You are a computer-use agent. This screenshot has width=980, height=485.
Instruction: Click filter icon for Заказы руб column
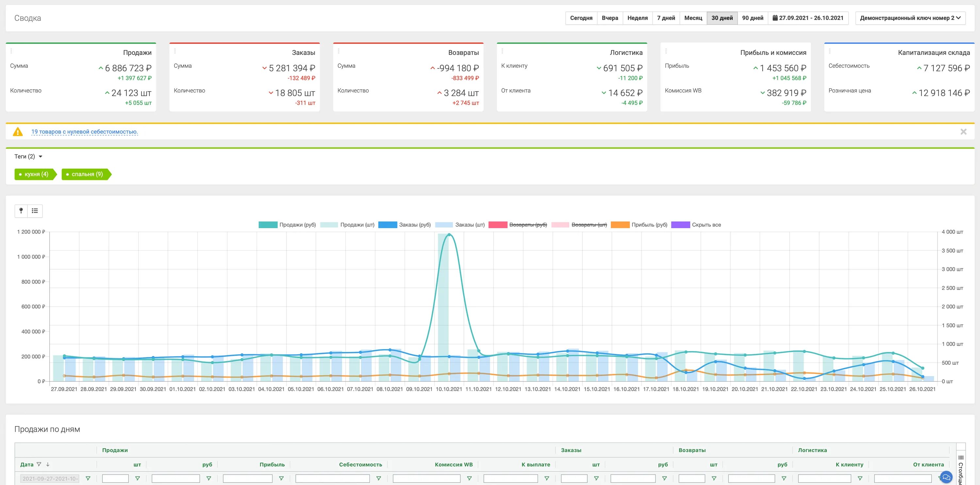[x=665, y=478]
